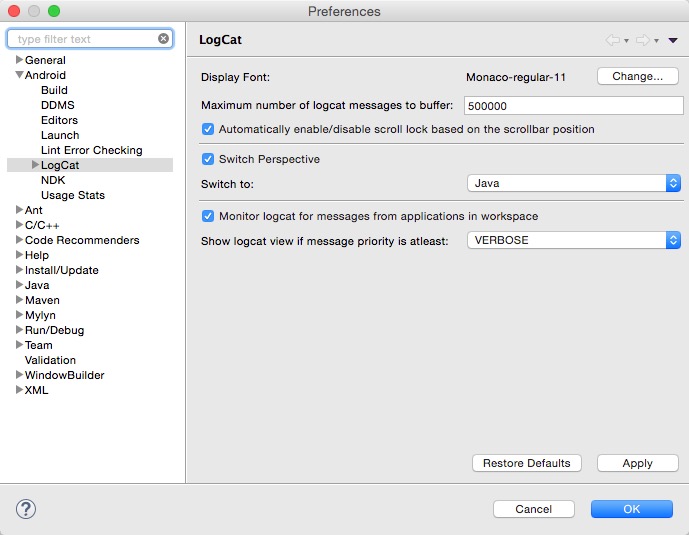Disable Monitor logcat for messages checkbox

208,216
